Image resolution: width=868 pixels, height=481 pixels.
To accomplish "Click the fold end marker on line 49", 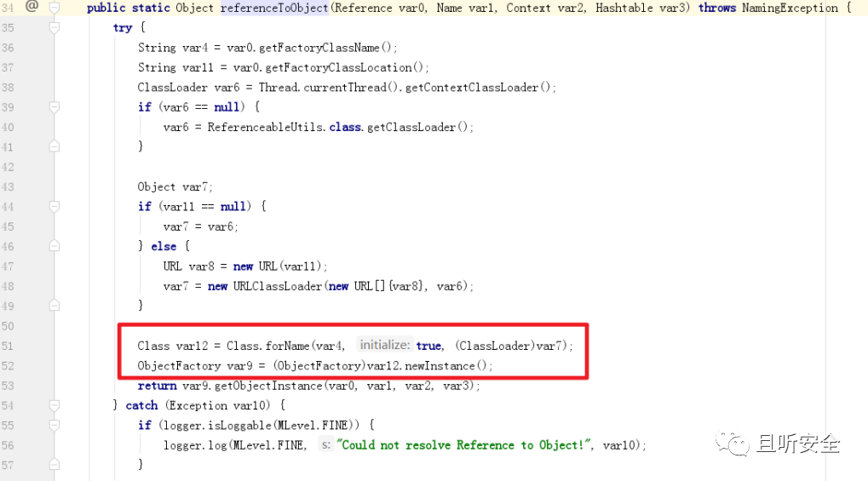I will [x=55, y=306].
